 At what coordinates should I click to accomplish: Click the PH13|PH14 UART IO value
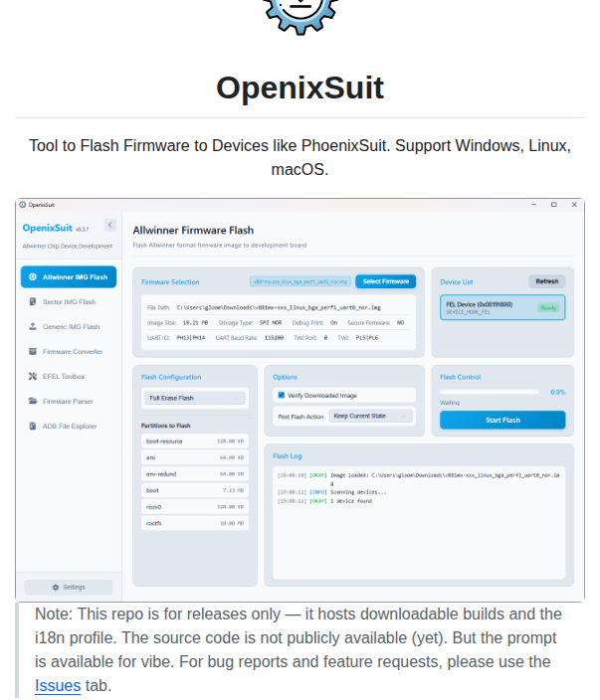[x=191, y=338]
